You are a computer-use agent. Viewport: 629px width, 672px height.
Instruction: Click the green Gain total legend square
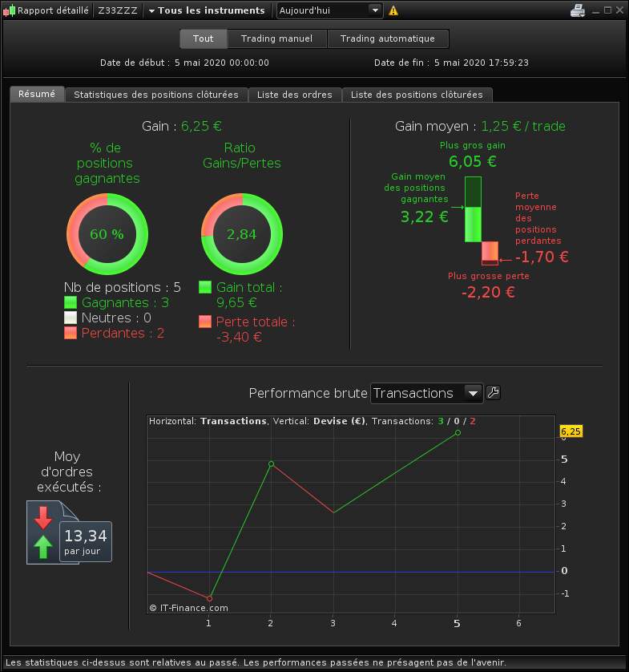(x=205, y=287)
